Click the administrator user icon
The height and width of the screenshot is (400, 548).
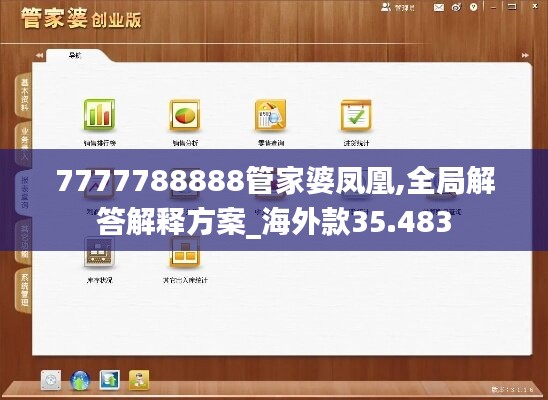tap(386, 7)
